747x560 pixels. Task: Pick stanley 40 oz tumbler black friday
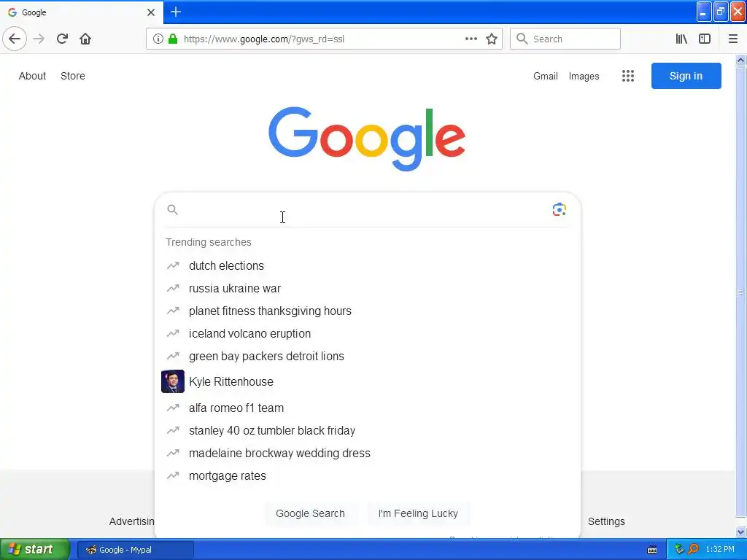pos(368,430)
